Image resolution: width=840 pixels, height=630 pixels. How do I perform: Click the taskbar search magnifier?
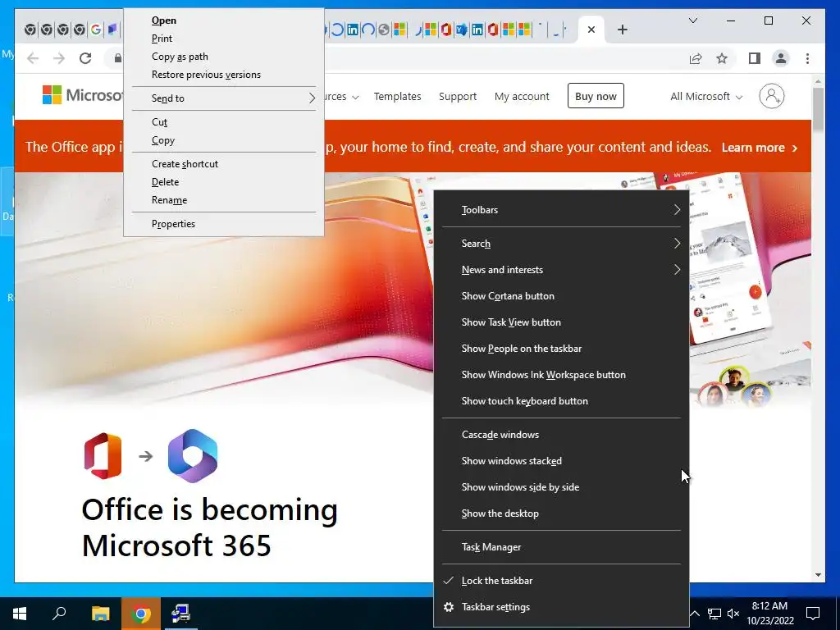pyautogui.click(x=59, y=614)
